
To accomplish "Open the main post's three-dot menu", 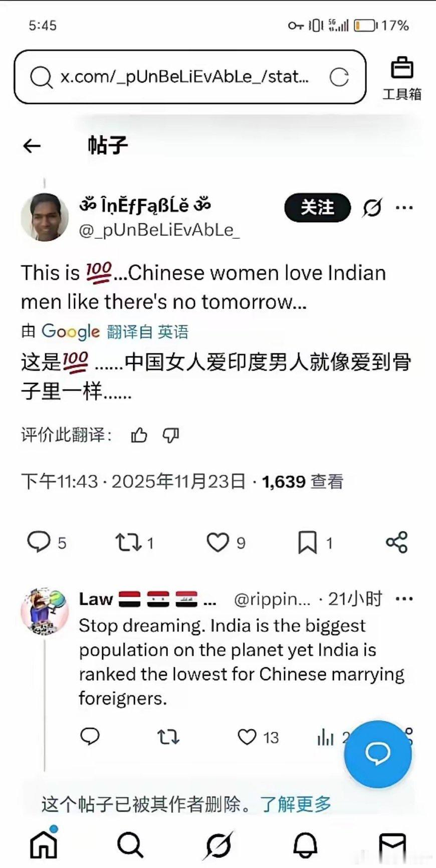I will [404, 207].
